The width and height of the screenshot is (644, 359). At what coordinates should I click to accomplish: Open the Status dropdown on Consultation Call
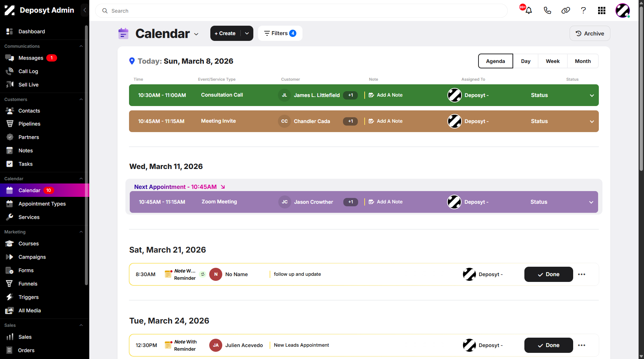click(x=539, y=95)
